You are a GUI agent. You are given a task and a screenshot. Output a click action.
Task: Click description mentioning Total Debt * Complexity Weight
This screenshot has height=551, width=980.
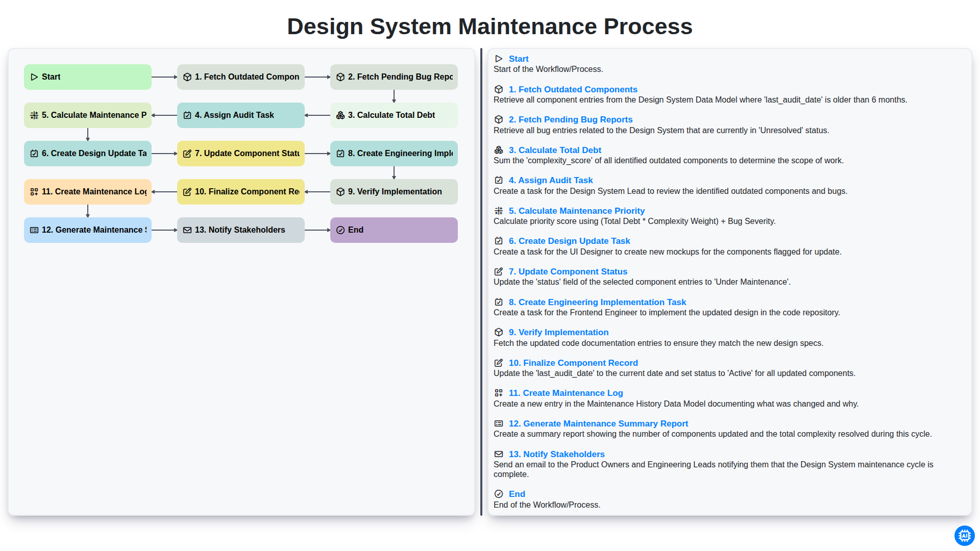[x=634, y=221]
